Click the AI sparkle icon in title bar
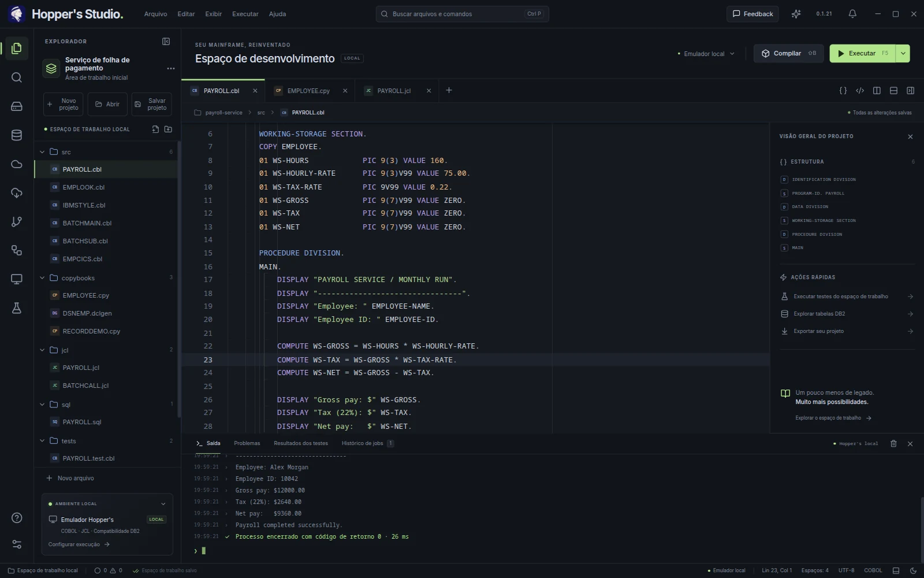This screenshot has width=924, height=578. pyautogui.click(x=796, y=14)
